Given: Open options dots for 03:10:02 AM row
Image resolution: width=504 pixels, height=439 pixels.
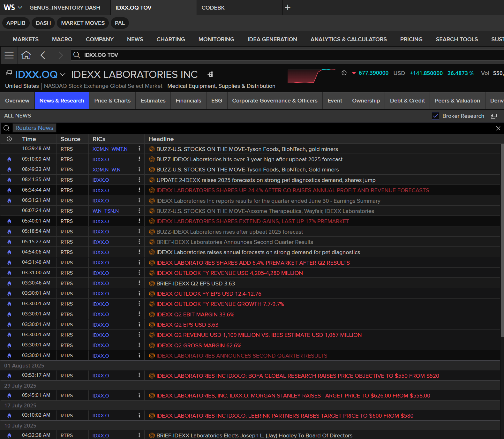Looking at the screenshot, I should pyautogui.click(x=139, y=415).
